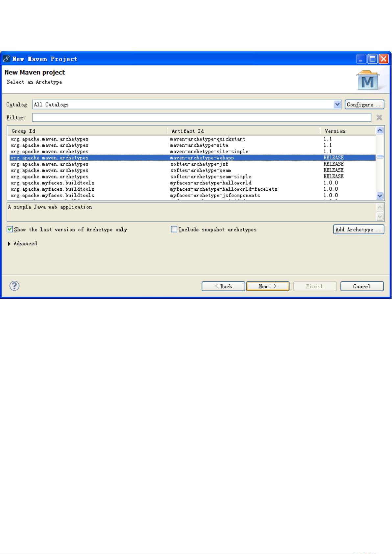Image resolution: width=392 pixels, height=554 pixels.
Task: Open the Catalog dropdown list
Action: point(337,105)
